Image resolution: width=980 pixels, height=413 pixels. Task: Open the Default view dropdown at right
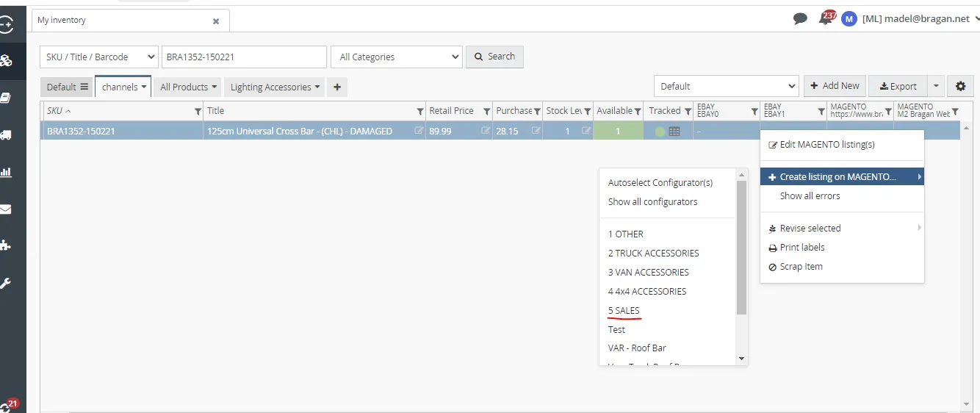tap(727, 86)
